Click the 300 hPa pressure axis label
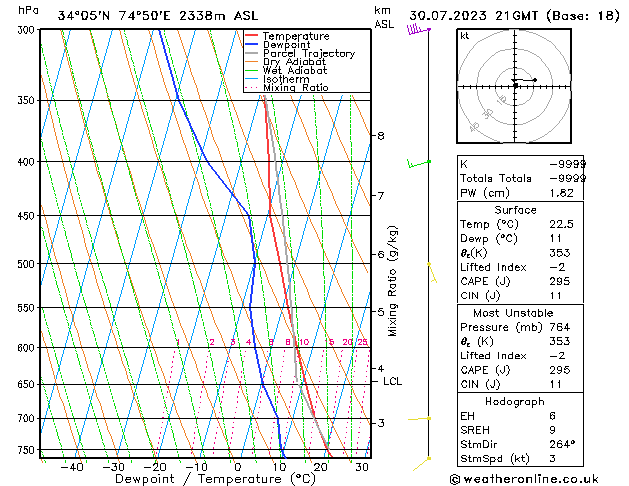Image resolution: width=629 pixels, height=486 pixels. [x=28, y=30]
